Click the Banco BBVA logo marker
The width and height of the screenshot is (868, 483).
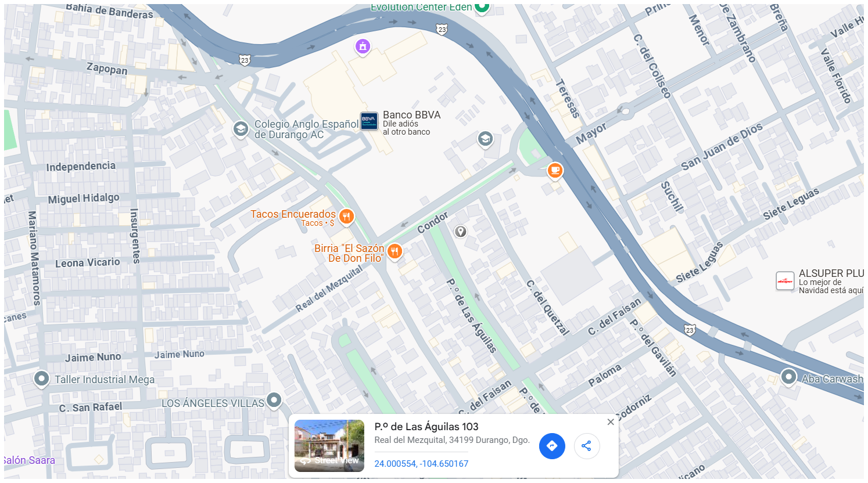(x=370, y=121)
